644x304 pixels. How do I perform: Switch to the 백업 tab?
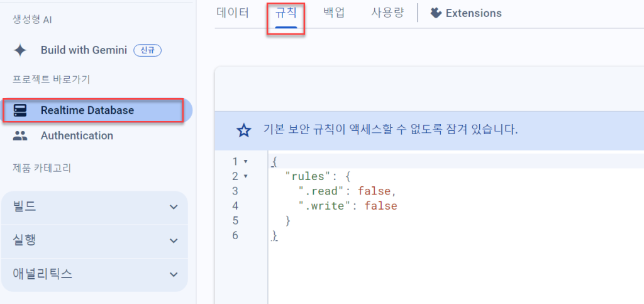pyautogui.click(x=334, y=13)
